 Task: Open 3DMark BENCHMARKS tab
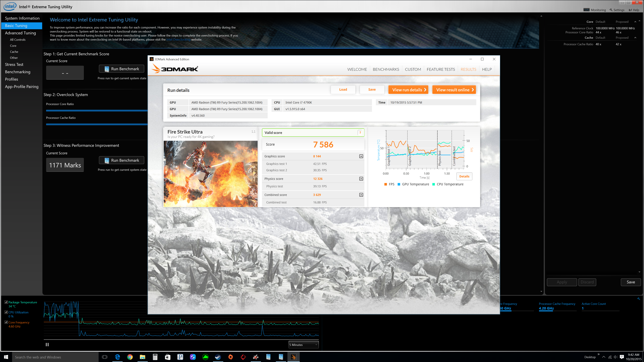[386, 69]
